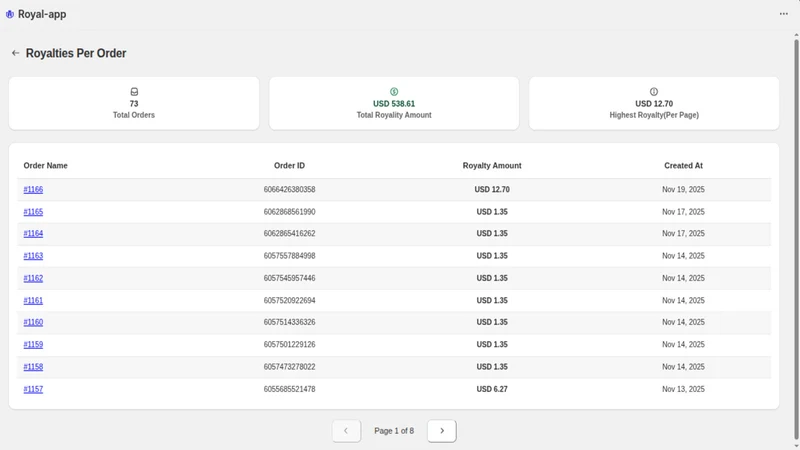Screen dimensions: 800x450
Task: Open order #1161 link
Action: (33, 301)
